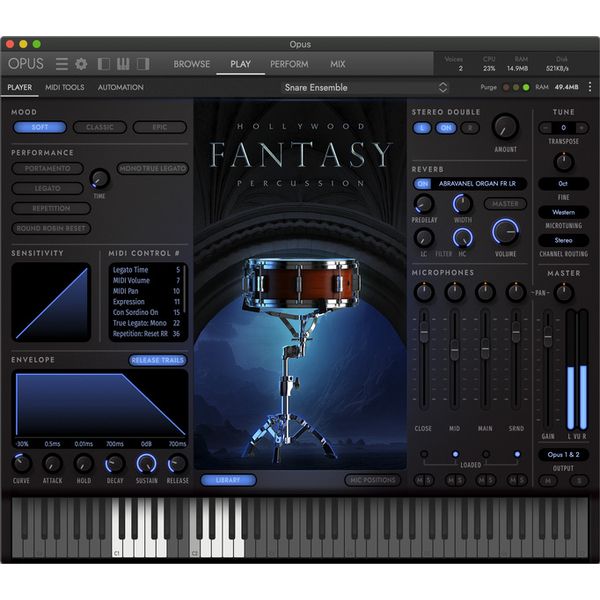
Task: Toggle the left sidebar panel icon
Action: click(x=104, y=64)
